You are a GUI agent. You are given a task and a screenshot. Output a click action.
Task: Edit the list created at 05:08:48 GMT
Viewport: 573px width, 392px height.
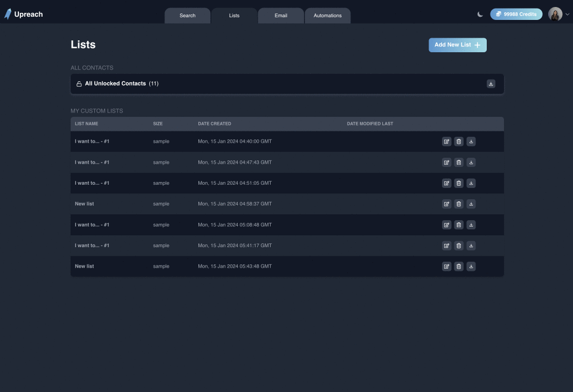pos(446,225)
